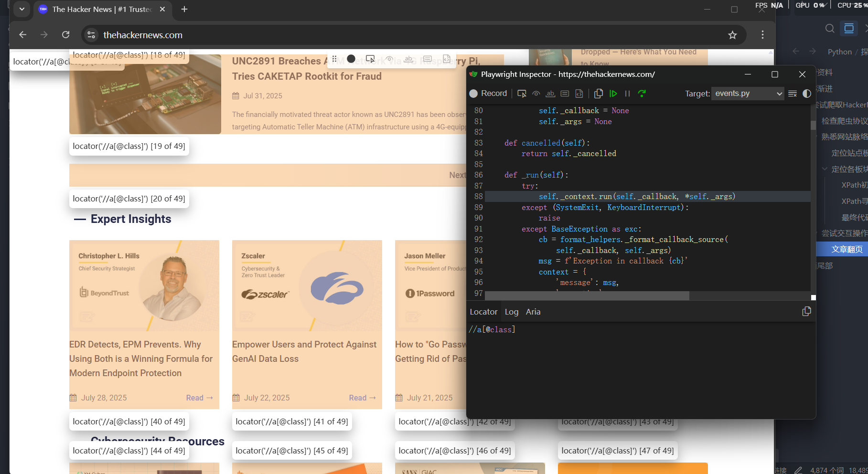
Task: Go back in the browser
Action: point(22,35)
